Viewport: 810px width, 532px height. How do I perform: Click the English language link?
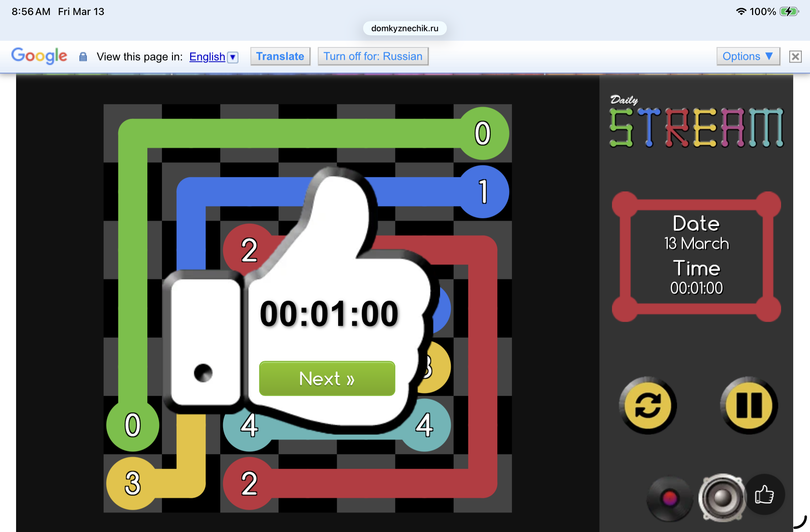click(207, 57)
